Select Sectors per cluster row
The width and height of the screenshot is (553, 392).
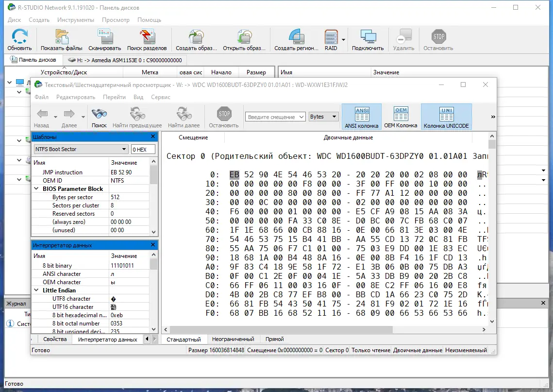click(91, 205)
